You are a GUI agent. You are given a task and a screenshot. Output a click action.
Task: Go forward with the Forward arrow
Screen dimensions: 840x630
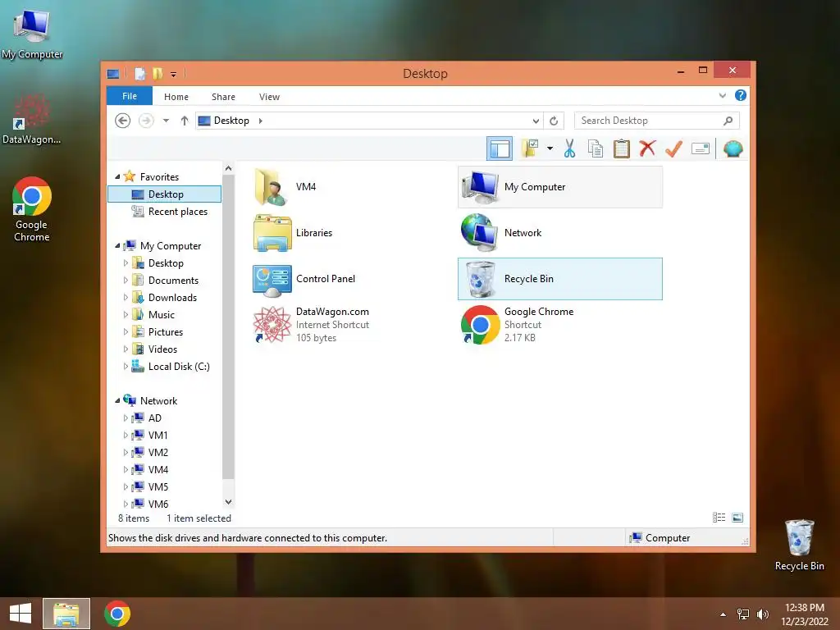(146, 121)
